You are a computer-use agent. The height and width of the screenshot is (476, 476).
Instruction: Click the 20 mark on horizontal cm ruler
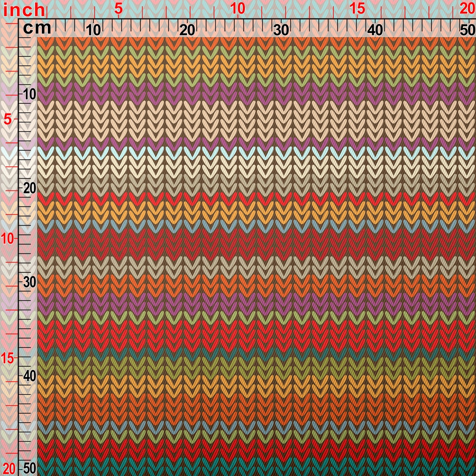tap(187, 30)
